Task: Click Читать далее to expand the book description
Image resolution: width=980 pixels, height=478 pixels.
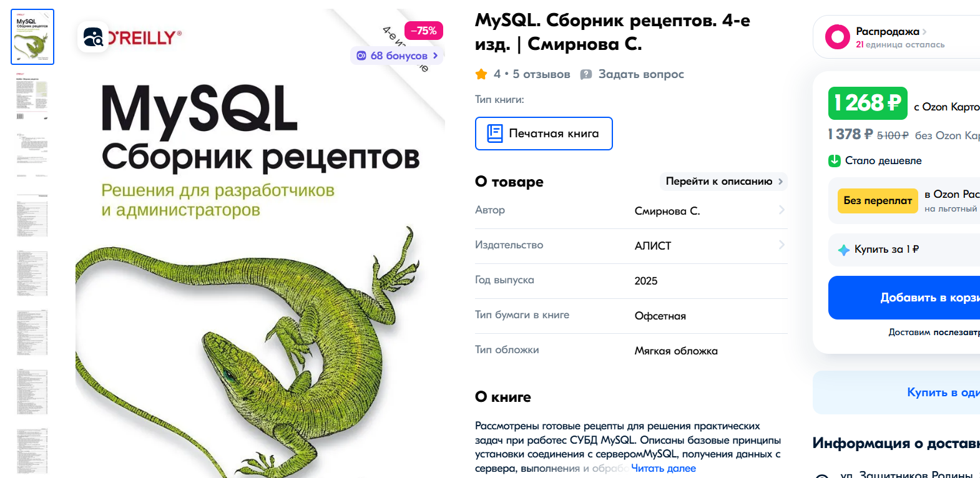Action: click(663, 468)
